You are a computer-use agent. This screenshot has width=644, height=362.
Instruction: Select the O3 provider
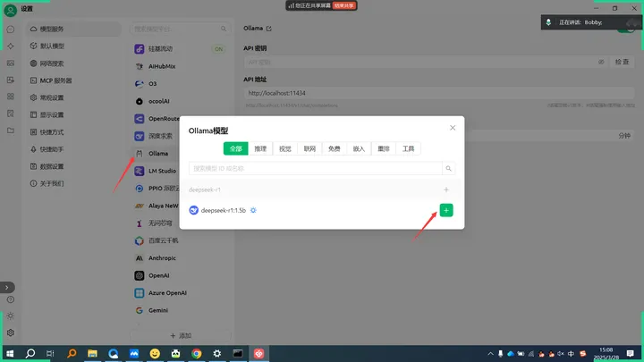pyautogui.click(x=181, y=84)
